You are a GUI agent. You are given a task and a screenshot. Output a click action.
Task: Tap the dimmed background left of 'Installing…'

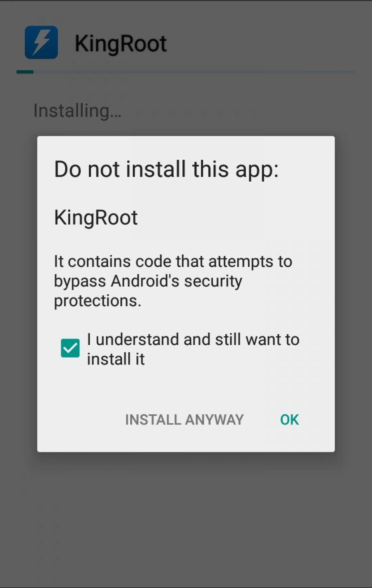tap(17, 111)
